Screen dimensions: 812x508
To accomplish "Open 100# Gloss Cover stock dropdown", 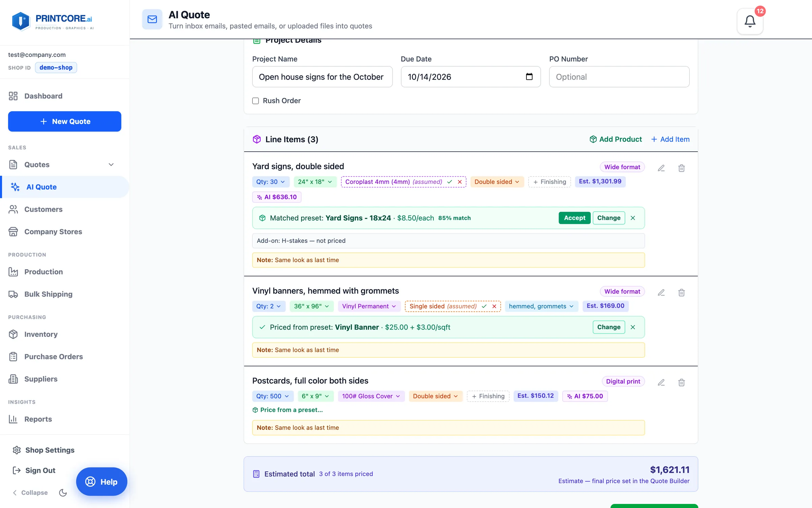I will [371, 396].
